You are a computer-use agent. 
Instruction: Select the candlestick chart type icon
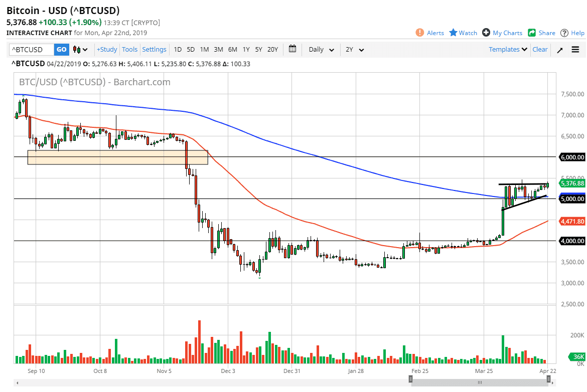click(x=76, y=50)
